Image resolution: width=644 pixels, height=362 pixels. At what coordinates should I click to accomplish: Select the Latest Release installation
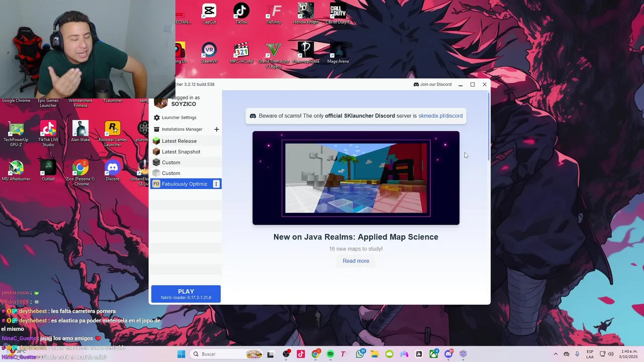186,141
